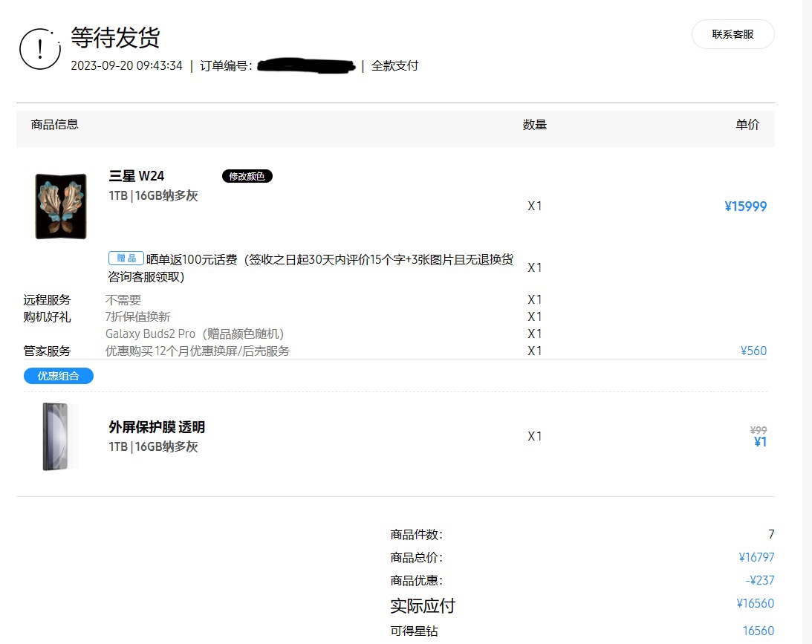Click the X1 quantity for 三星 W24
The width and height of the screenshot is (812, 644).
tap(535, 206)
